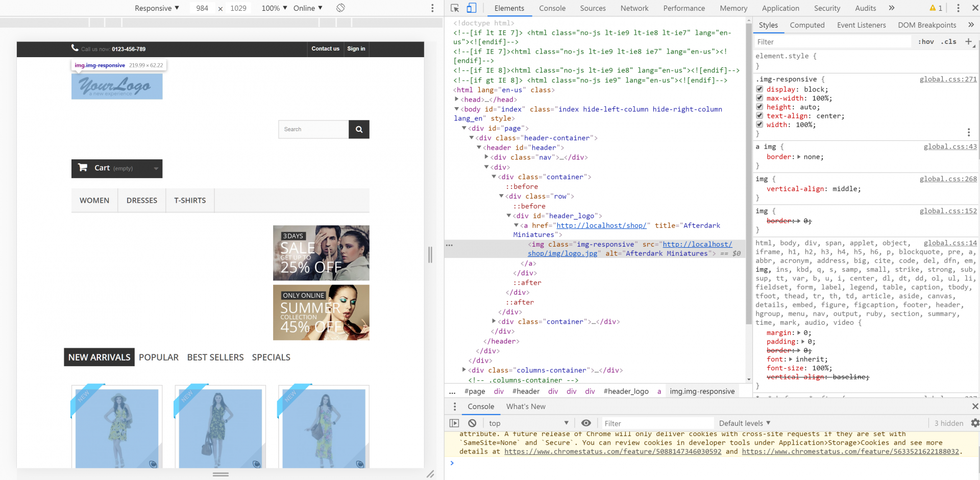Open the Computed styles tab
Viewport: 980px width, 480px height.
pos(807,25)
